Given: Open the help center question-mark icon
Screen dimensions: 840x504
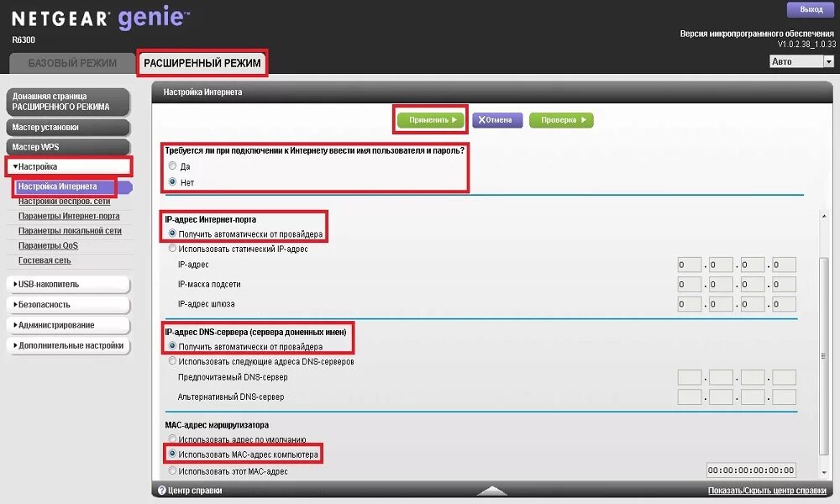Looking at the screenshot, I should point(162,490).
